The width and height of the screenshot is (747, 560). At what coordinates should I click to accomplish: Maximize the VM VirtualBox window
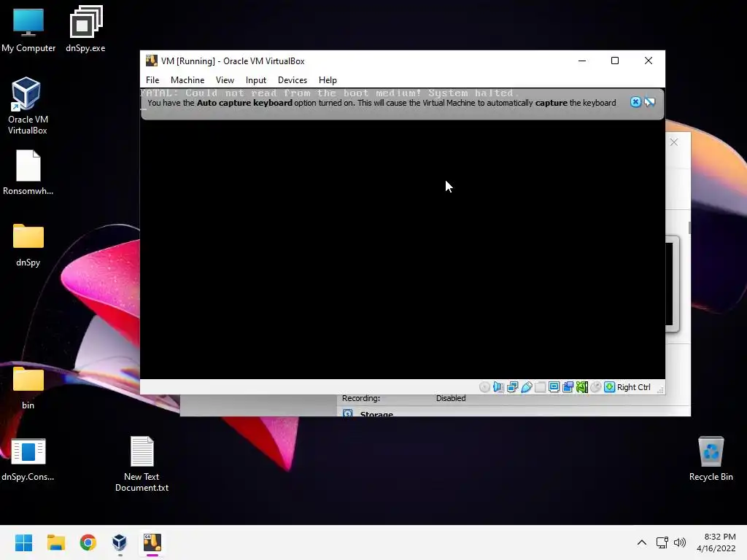(615, 61)
